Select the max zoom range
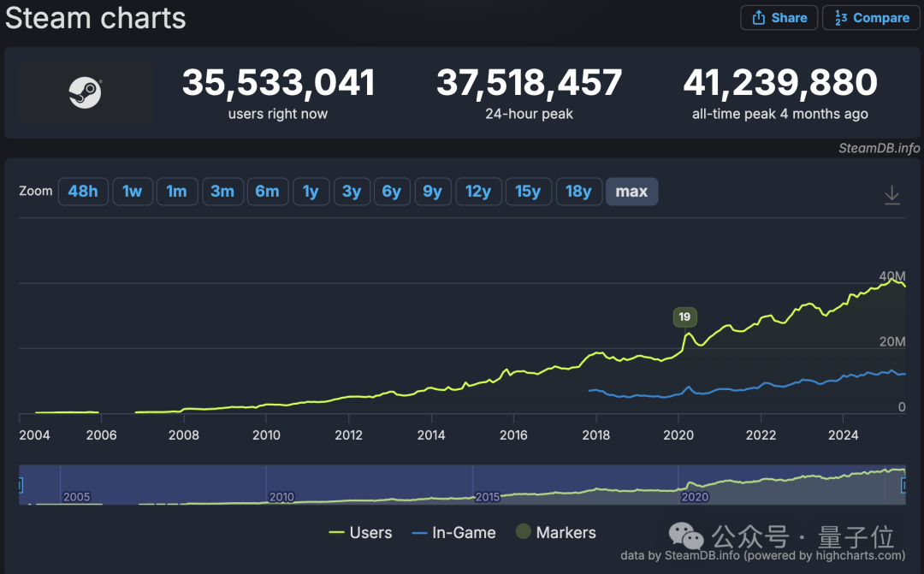Viewport: 924px width, 574px height. point(631,192)
